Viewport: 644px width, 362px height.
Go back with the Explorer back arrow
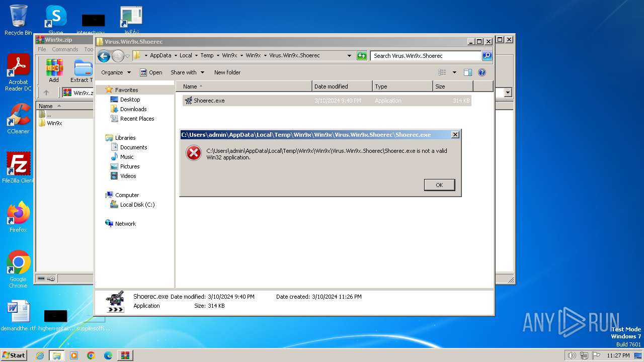pos(104,56)
